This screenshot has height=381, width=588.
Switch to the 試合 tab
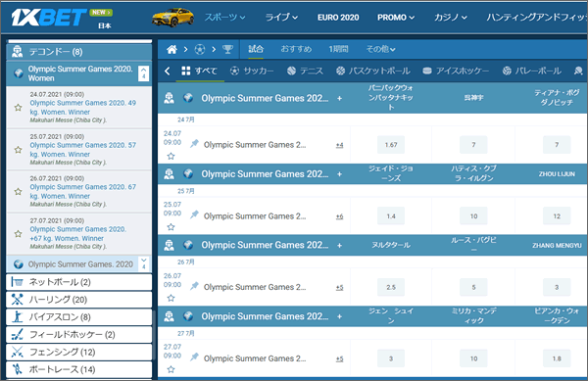point(256,49)
